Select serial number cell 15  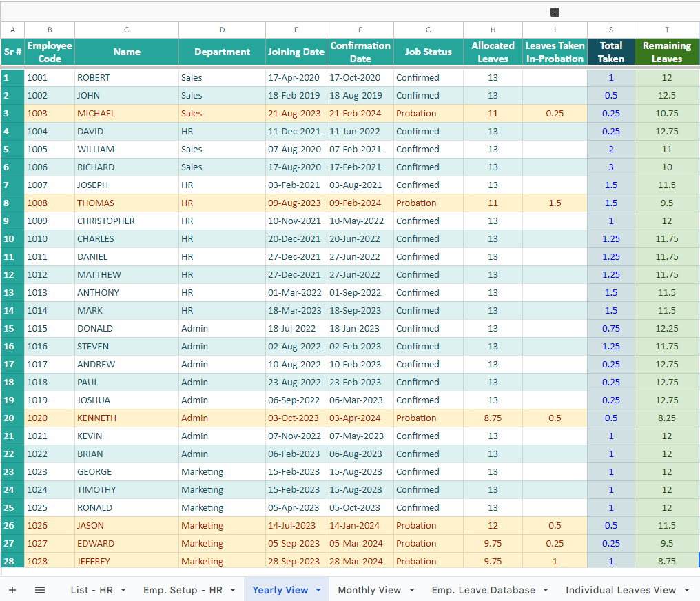(12, 329)
